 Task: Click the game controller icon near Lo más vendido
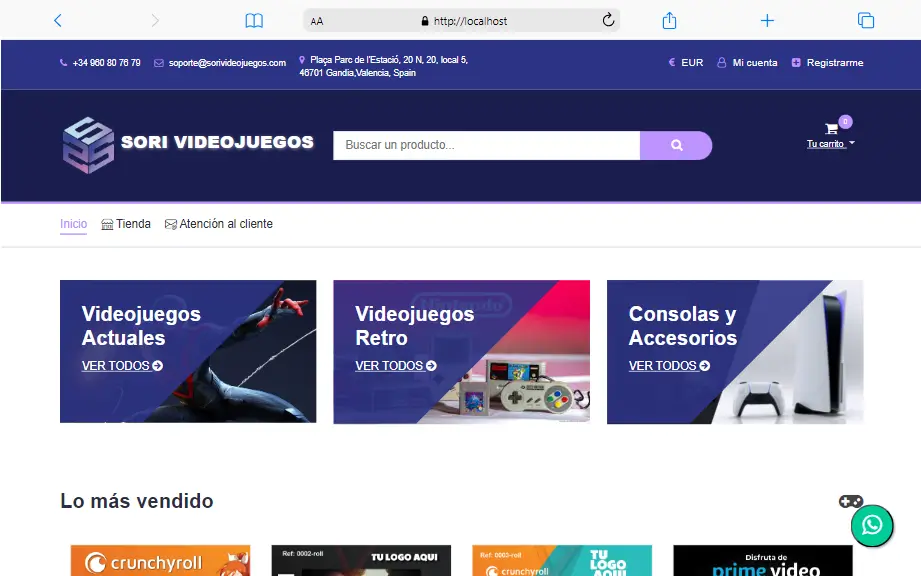point(851,501)
